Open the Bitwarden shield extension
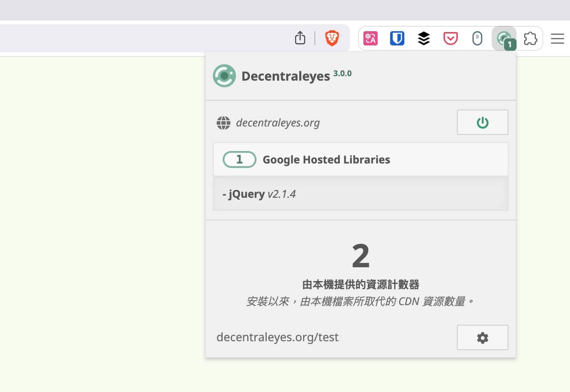Screen dimensions: 570x392 [x=397, y=39]
